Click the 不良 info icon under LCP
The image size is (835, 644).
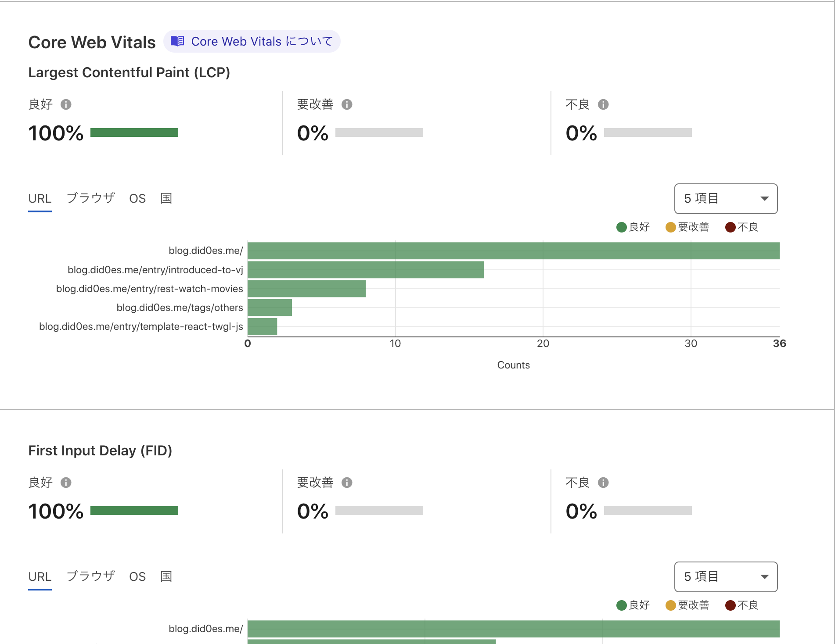[604, 104]
